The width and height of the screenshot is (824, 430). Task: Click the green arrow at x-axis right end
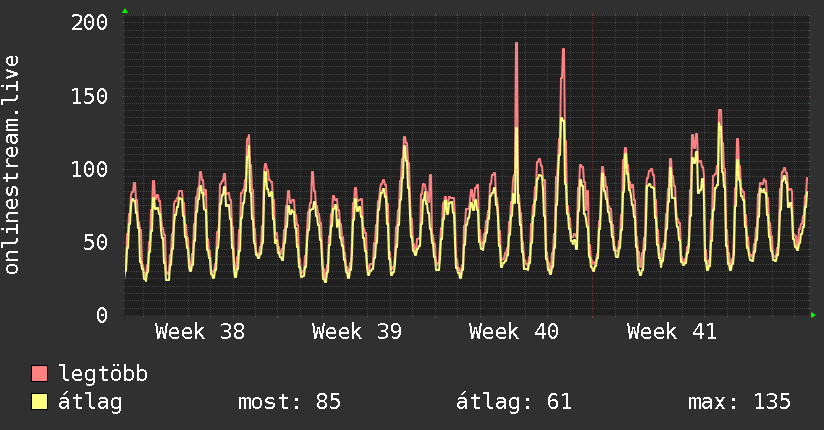[x=814, y=315]
